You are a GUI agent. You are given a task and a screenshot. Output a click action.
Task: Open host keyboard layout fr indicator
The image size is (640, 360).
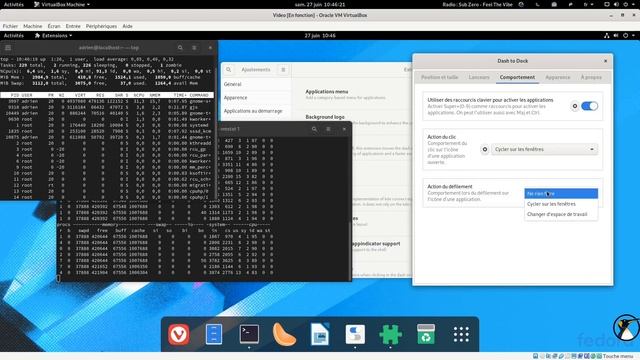click(589, 4)
